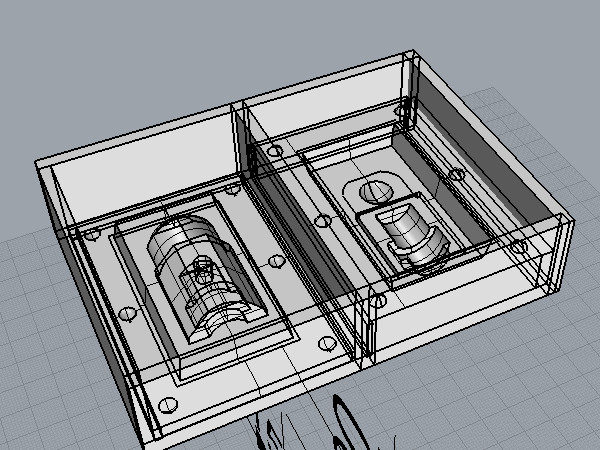Select the middle hole on right mold's left edge

click(x=322, y=220)
